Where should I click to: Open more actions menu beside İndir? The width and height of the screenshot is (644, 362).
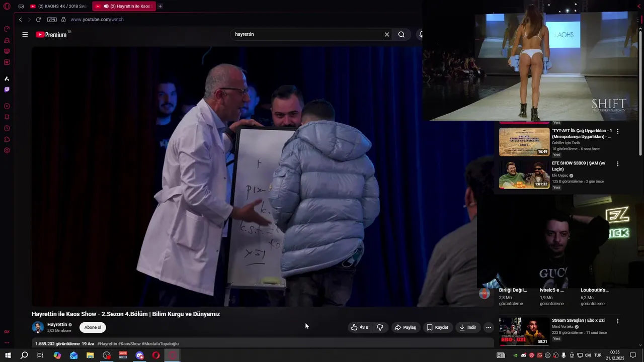pyautogui.click(x=488, y=327)
